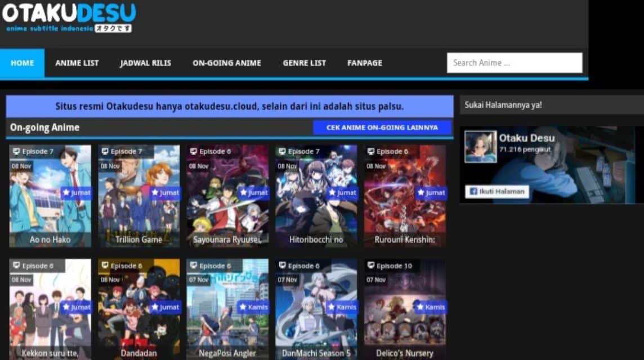Open the GENRE LIST menu
The height and width of the screenshot is (360, 644).
click(304, 62)
